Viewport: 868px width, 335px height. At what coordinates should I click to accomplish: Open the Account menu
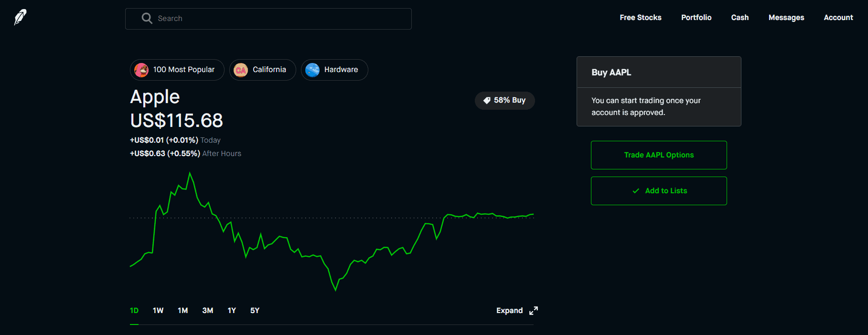838,18
